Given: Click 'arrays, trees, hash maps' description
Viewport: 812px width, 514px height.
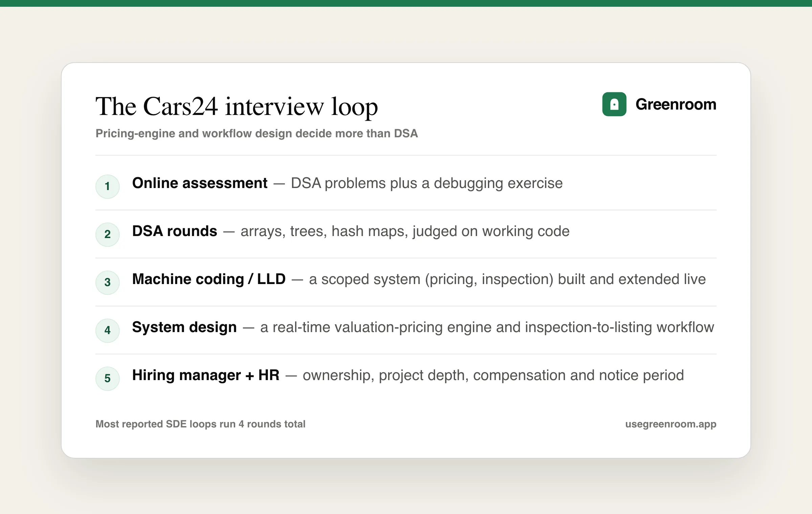Looking at the screenshot, I should pos(405,231).
